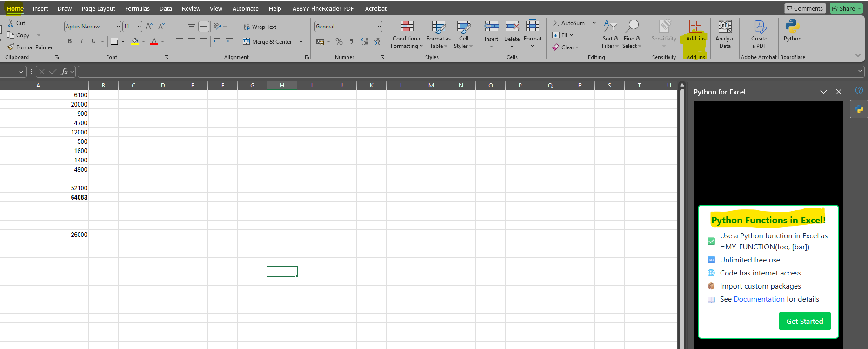The width and height of the screenshot is (868, 349).
Task: Select column H header
Action: click(282, 85)
